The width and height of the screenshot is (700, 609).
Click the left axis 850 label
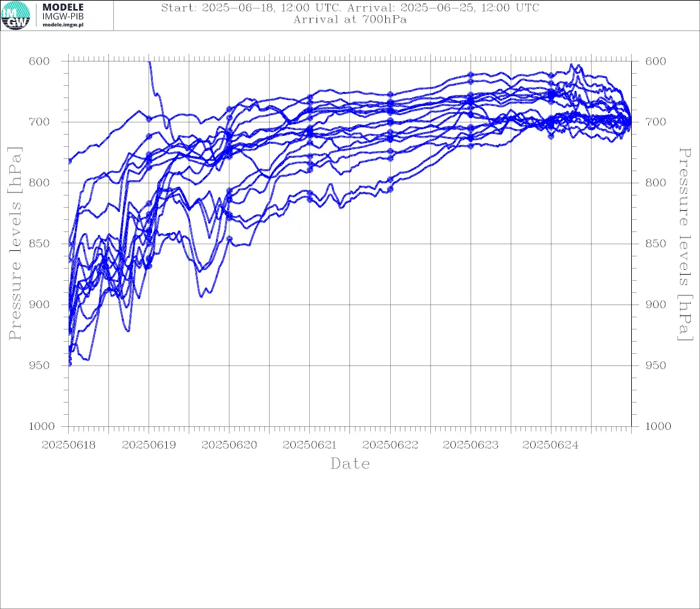tap(40, 244)
